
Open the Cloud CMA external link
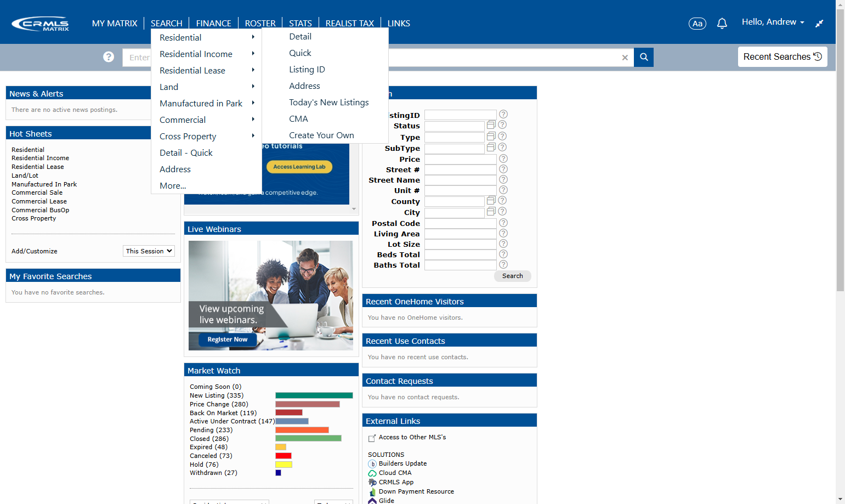click(x=395, y=473)
